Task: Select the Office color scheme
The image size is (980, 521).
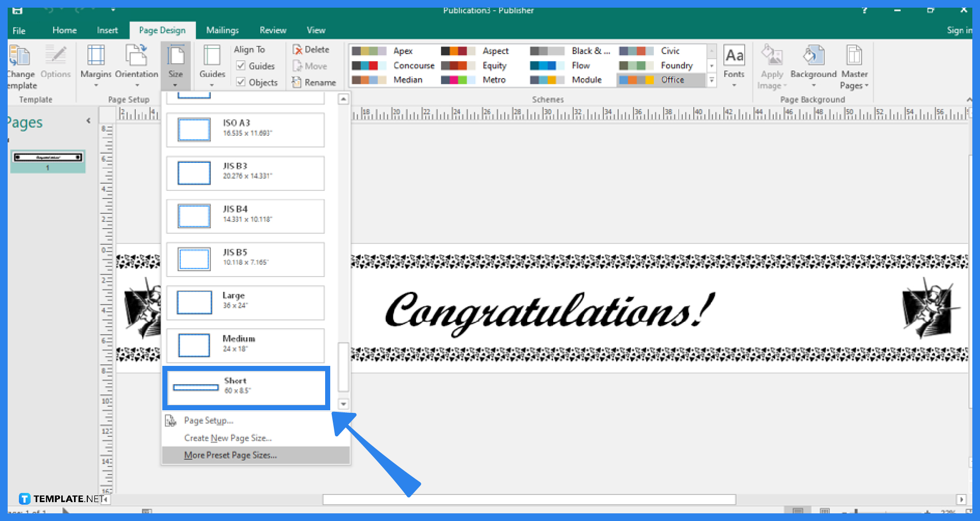Action: pyautogui.click(x=661, y=80)
